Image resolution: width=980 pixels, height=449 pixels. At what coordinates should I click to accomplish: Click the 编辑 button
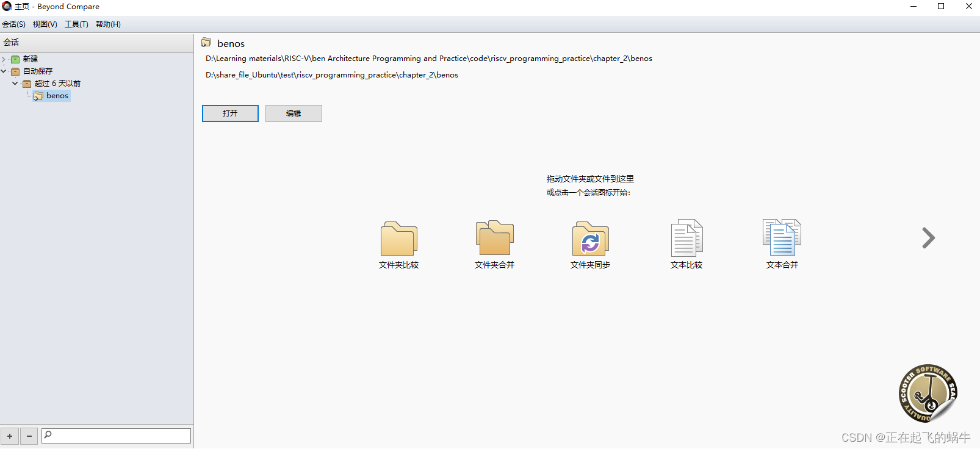(x=294, y=113)
